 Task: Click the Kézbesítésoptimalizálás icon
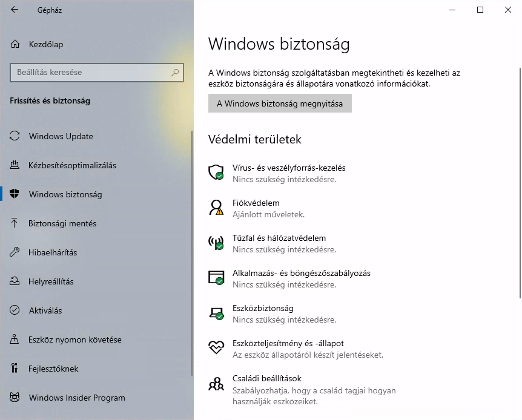[x=15, y=165]
